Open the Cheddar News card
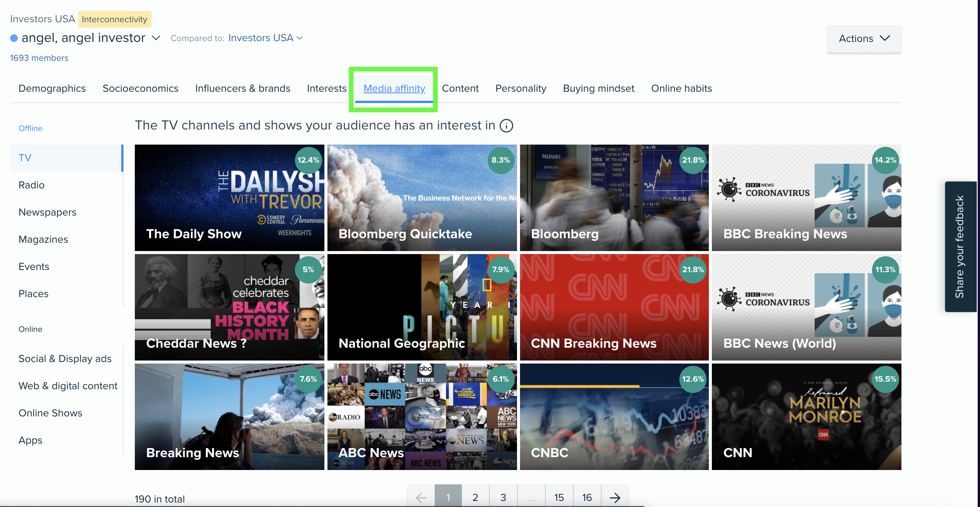Viewport: 980px width, 507px height. tap(229, 307)
